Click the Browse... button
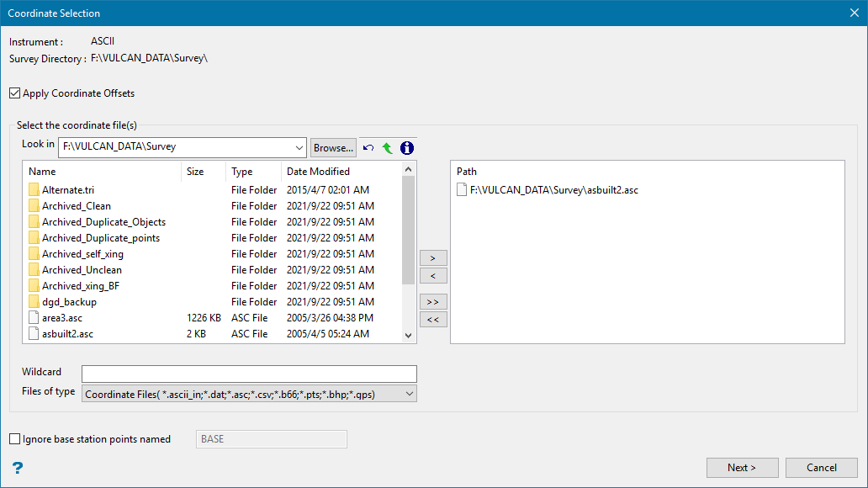Viewport: 868px width, 488px height. pyautogui.click(x=333, y=147)
